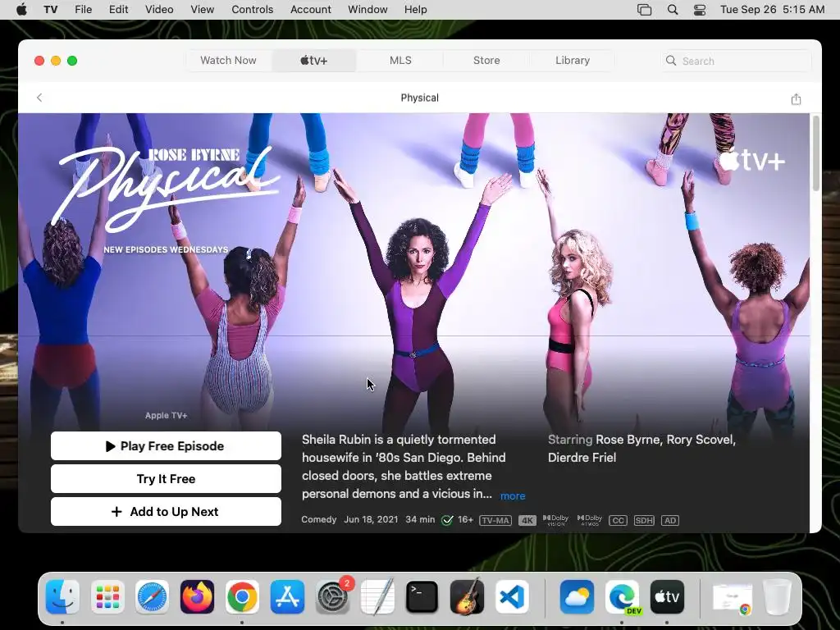Open the Controls menu
Image resolution: width=840 pixels, height=630 pixels.
253,10
